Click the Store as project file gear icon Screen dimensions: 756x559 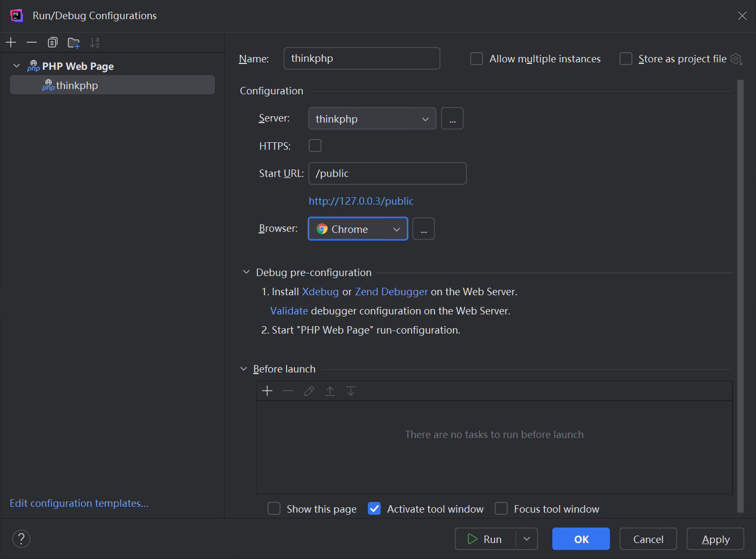(736, 59)
